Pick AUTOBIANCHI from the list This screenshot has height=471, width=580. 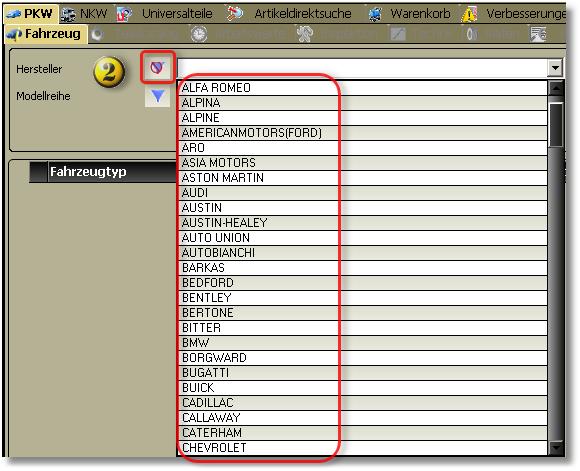362,253
